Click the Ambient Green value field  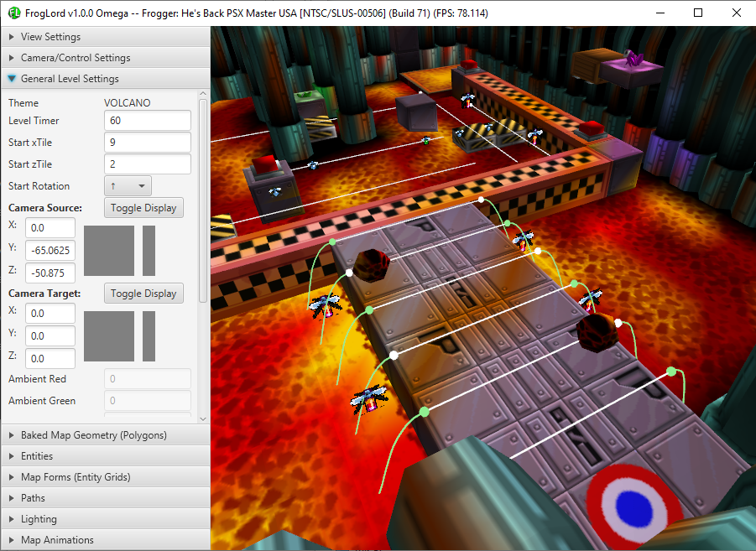click(x=148, y=400)
